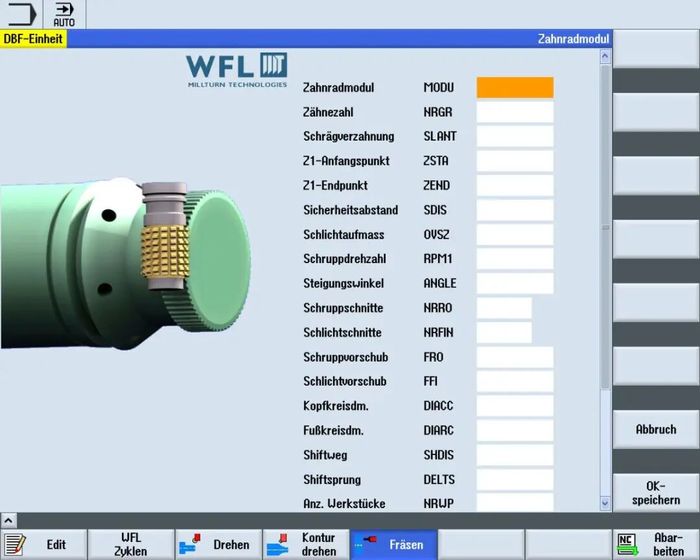Screen dimensions: 700x560
Task: Focus the Schrägverzahnung SLANT input field
Action: click(x=514, y=137)
